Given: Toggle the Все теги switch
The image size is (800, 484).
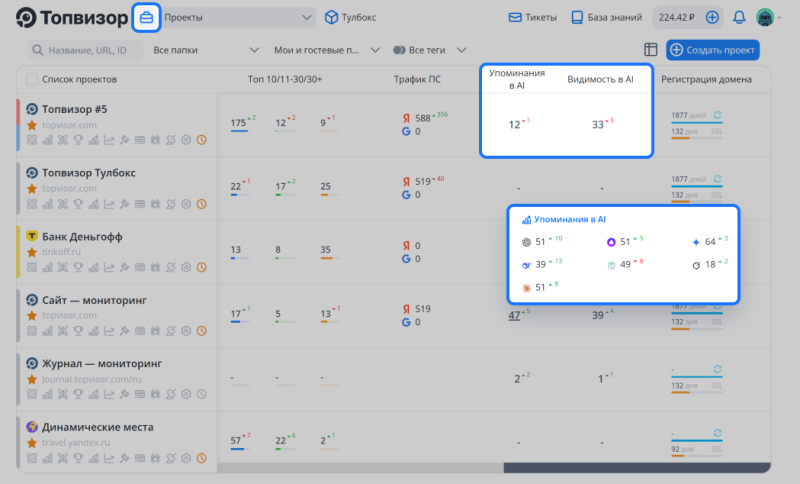Looking at the screenshot, I should [x=399, y=50].
